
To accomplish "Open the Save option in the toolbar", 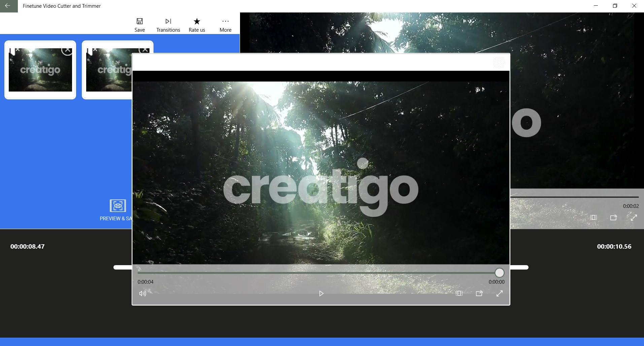I will pyautogui.click(x=139, y=24).
